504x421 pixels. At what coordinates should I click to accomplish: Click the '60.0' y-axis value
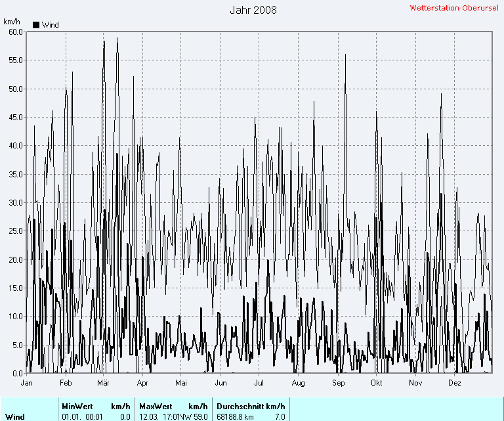[x=16, y=32]
